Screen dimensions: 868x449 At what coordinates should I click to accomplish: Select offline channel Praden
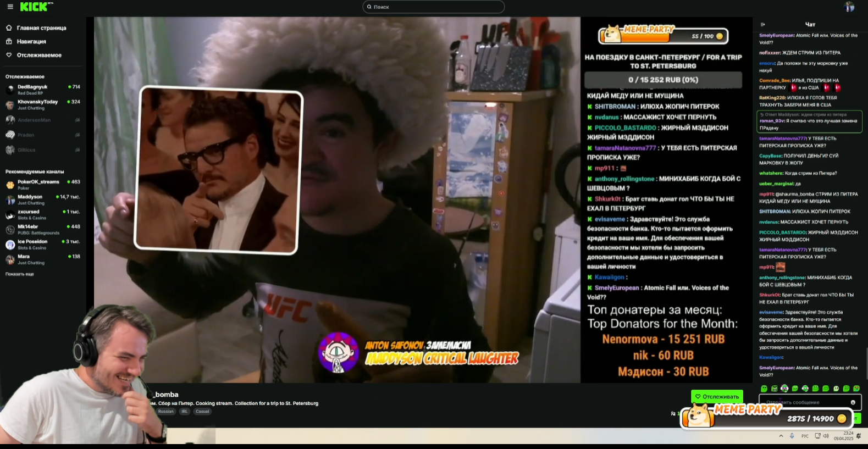click(x=43, y=135)
